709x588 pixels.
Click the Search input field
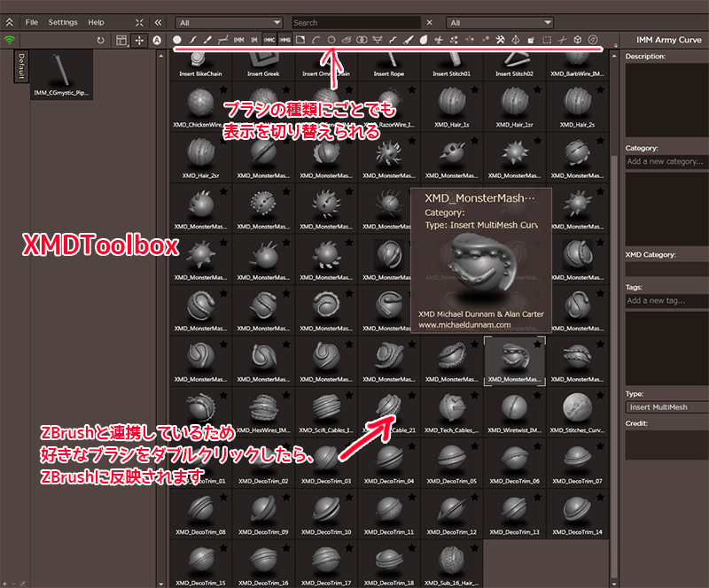pos(355,22)
